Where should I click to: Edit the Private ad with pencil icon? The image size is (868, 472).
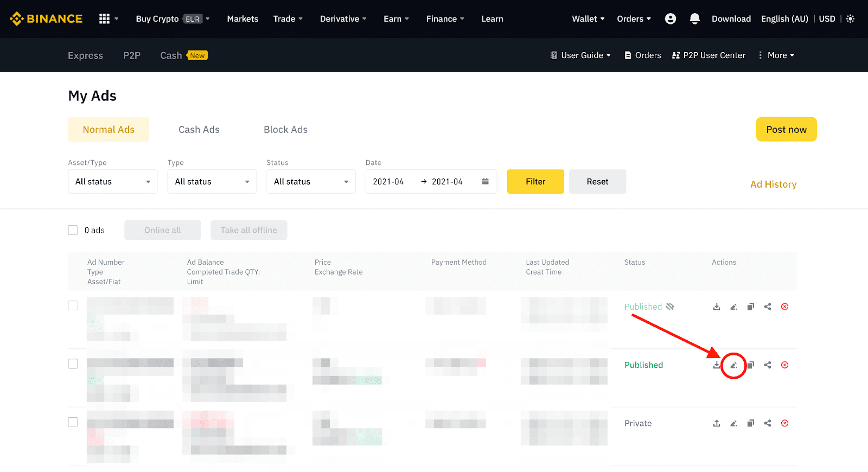(x=733, y=423)
